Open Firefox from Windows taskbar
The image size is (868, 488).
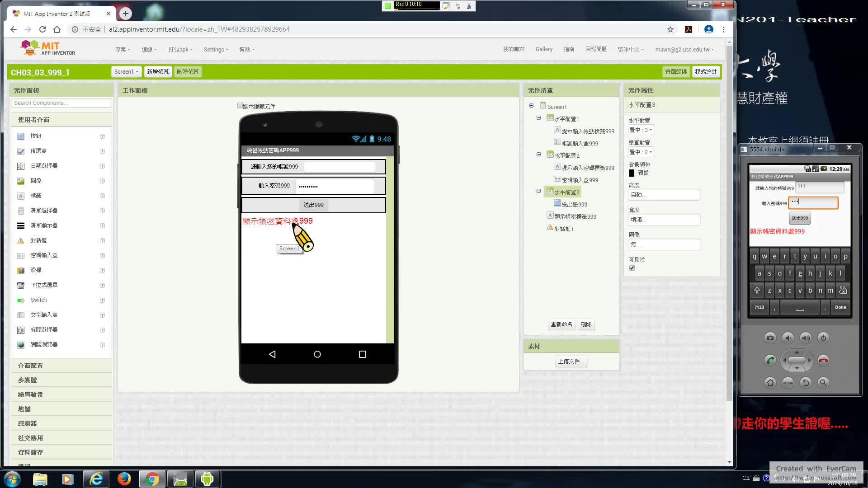click(124, 479)
